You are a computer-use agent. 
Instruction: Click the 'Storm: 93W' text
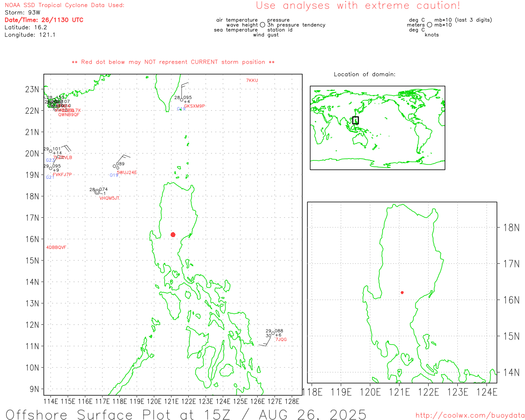23,13
